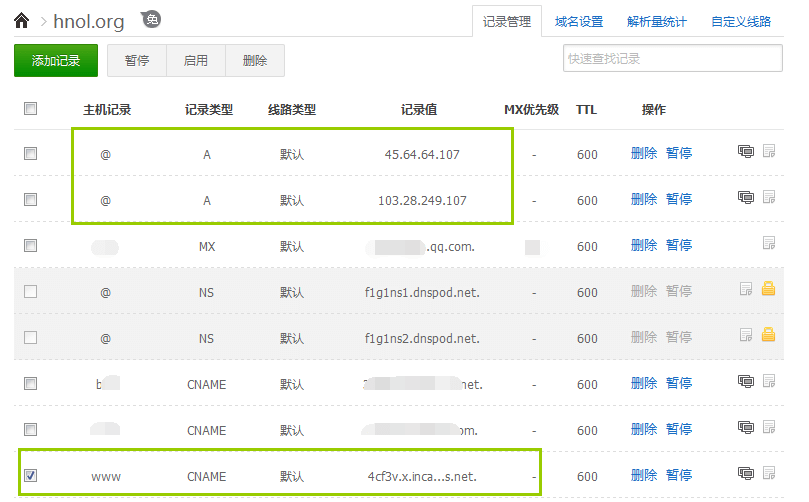Viewport: 809px width, 502px height.
Task: Open note icon for 45.64.64.107 record
Action: pos(769,151)
